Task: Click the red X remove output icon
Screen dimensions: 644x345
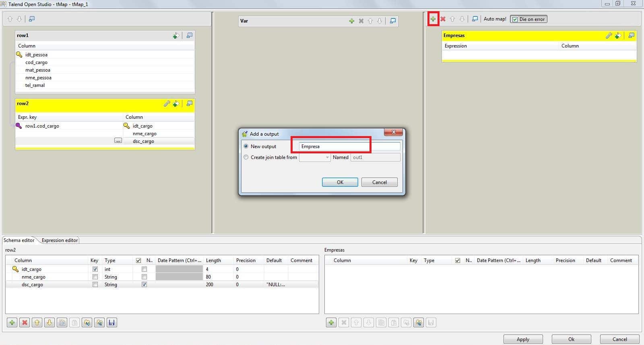Action: point(443,19)
